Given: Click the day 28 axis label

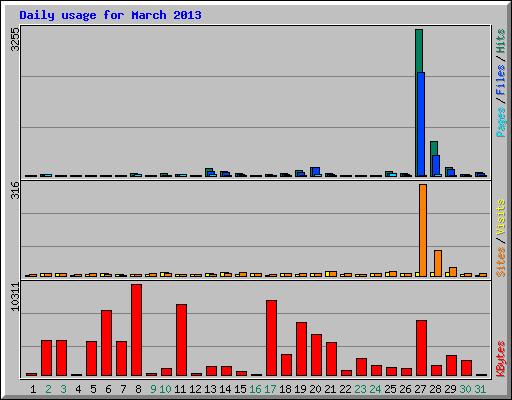Looking at the screenshot, I should coord(435,389).
